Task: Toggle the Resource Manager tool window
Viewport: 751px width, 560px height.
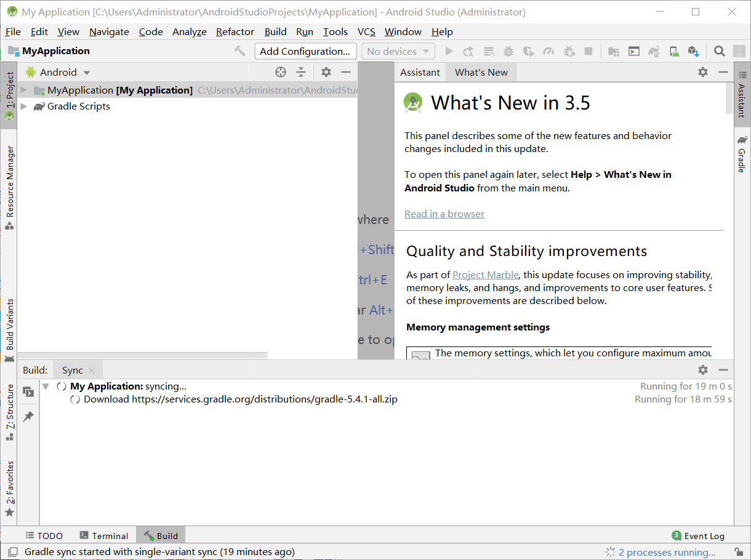Action: [x=9, y=188]
